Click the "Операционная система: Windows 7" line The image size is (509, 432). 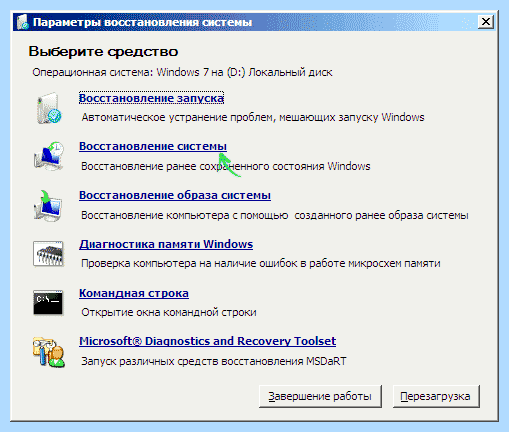pos(182,72)
